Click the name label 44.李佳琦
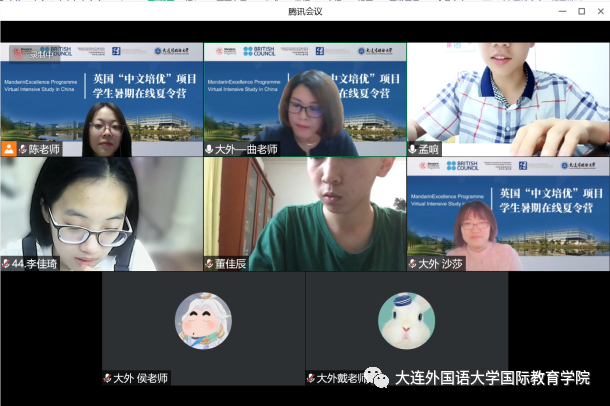This screenshot has height=406, width=610. (x=34, y=264)
